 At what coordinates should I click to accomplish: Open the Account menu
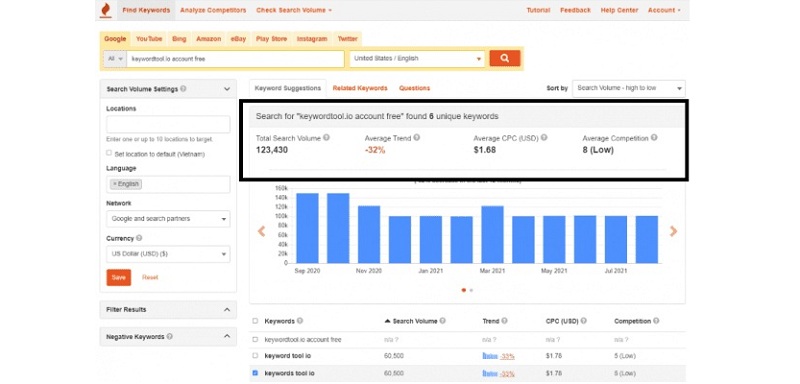[664, 10]
